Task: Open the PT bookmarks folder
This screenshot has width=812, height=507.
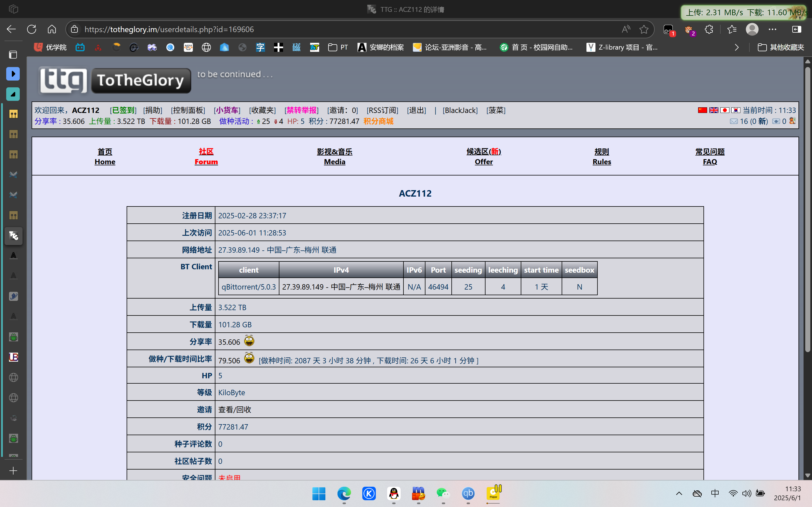Action: click(338, 47)
